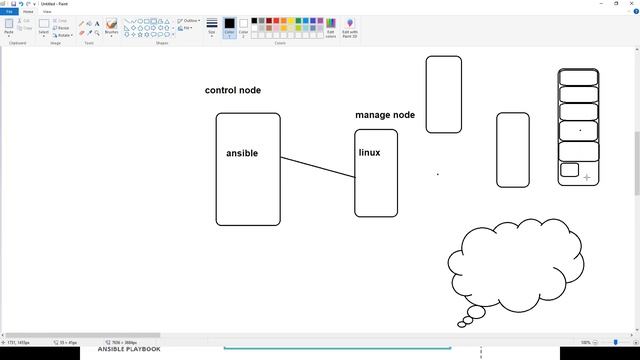Image resolution: width=640 pixels, height=360 pixels.
Task: Open the shape Fill dropdown
Action: click(x=185, y=28)
